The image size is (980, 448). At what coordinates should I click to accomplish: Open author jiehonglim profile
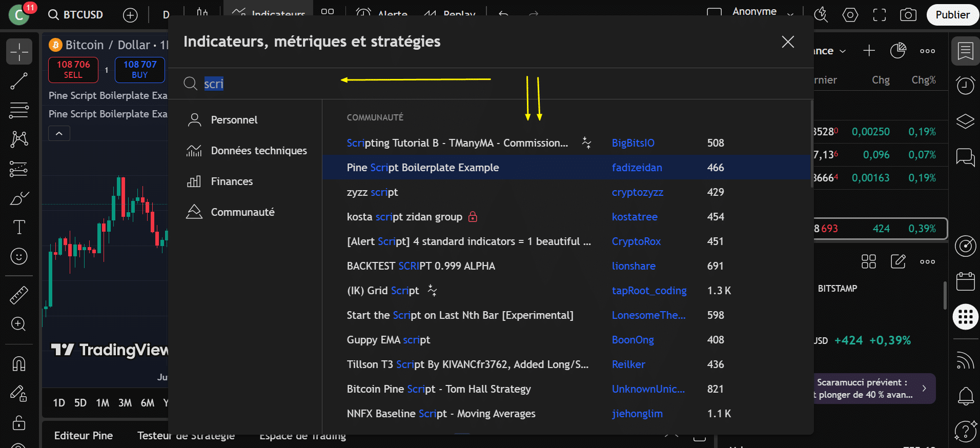coord(637,414)
